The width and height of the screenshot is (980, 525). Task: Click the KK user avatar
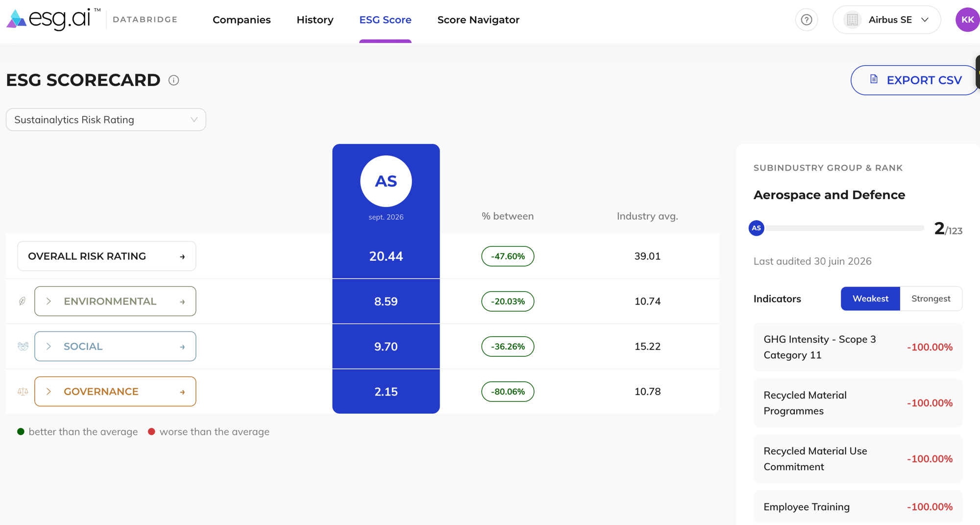[967, 20]
